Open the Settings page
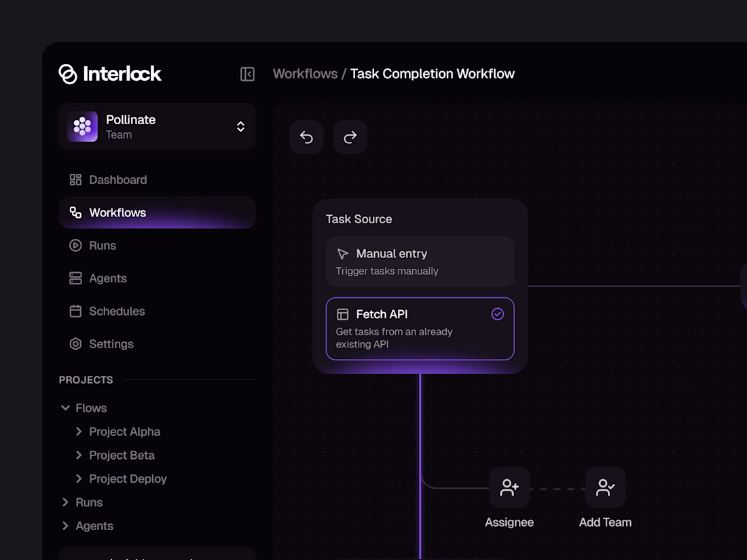This screenshot has width=747, height=560. [x=111, y=344]
